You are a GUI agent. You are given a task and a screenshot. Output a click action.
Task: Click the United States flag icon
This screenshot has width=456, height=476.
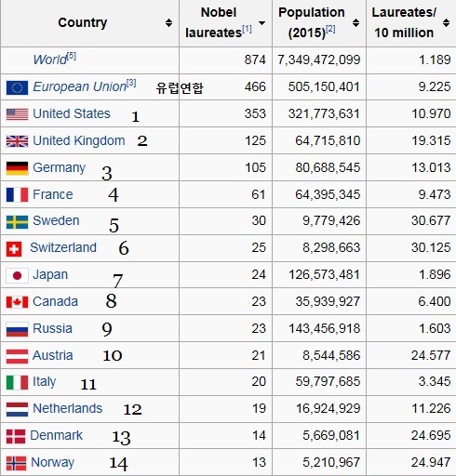click(x=17, y=114)
